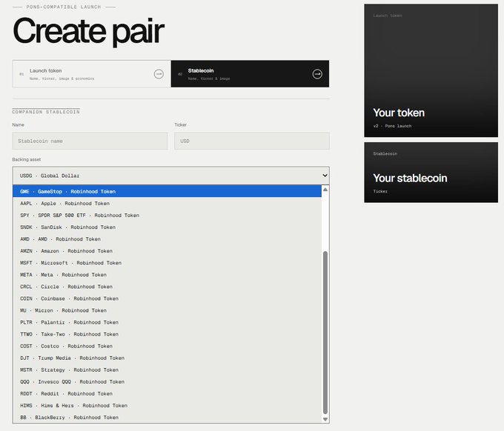
Task: Choose COIN · Coinbase option
Action: point(168,298)
